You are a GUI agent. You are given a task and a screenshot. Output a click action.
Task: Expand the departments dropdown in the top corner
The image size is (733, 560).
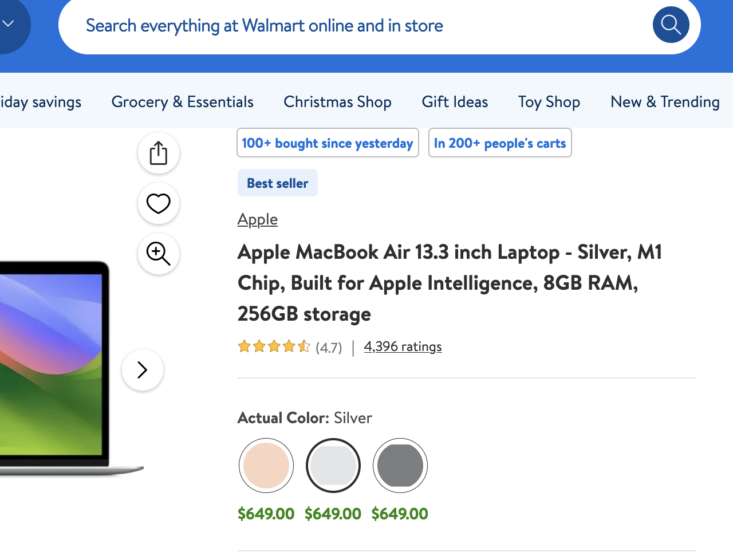(x=8, y=23)
